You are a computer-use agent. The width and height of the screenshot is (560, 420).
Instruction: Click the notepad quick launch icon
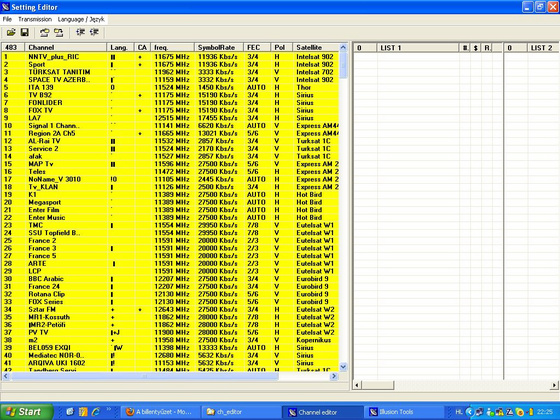coord(83,412)
